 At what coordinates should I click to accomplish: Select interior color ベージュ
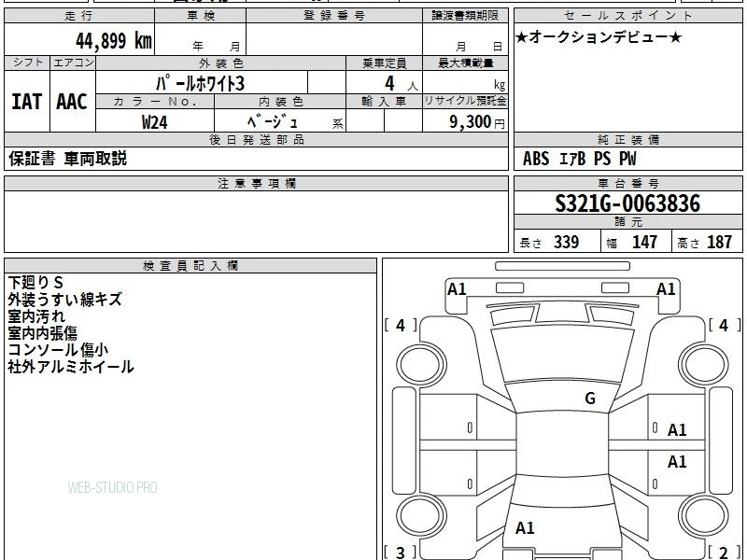[273, 121]
